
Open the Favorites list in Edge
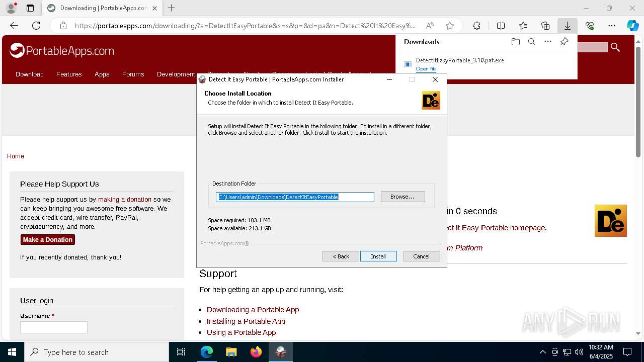[x=523, y=26]
